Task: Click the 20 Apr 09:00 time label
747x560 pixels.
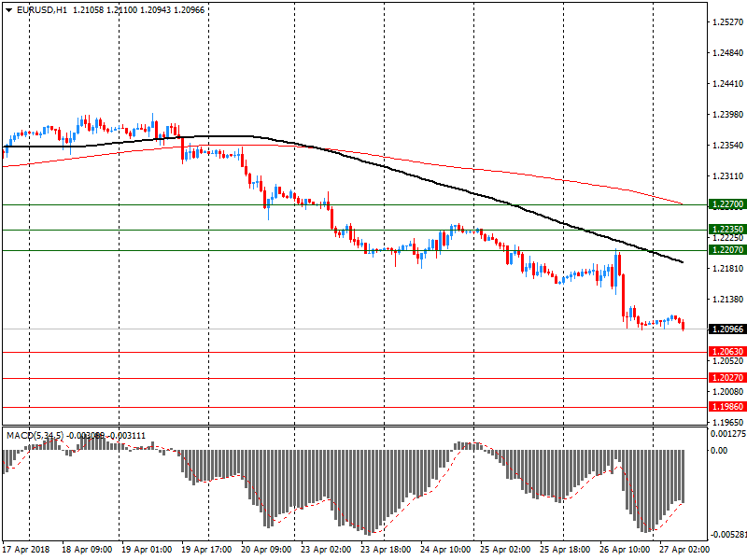Action: coord(266,550)
